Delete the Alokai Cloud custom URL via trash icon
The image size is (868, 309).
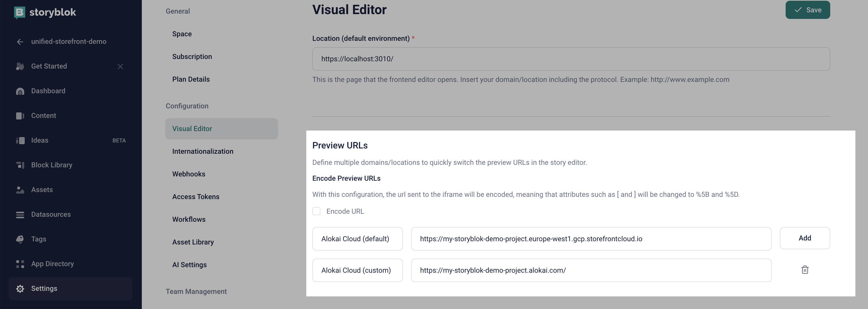(x=805, y=269)
